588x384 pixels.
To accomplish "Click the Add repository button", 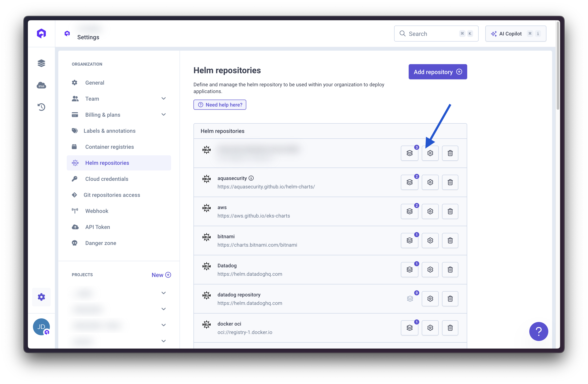I will coord(438,72).
